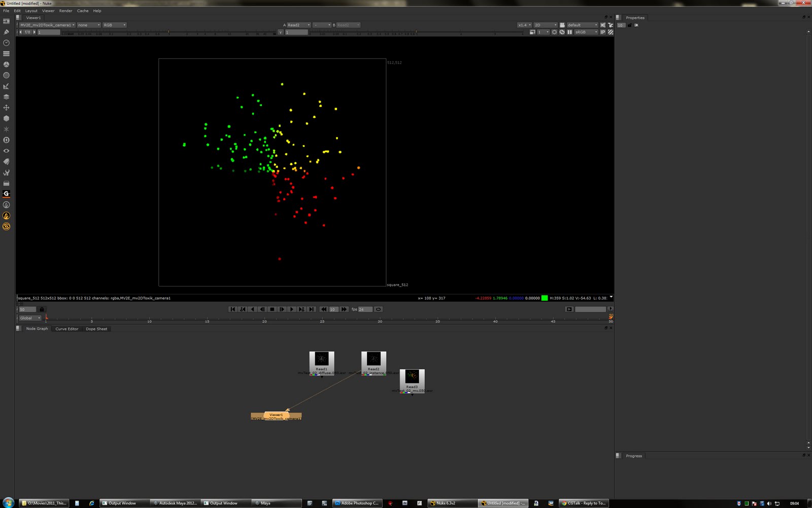Enable the IP input process toggle

[x=603, y=31]
